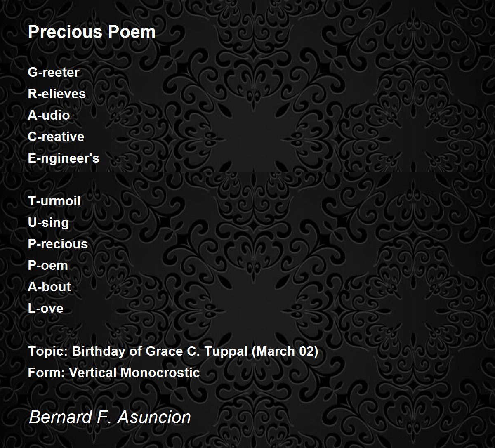Select the "G-reeter" line
Image resolution: width=495 pixels, height=448 pixels.
pos(54,72)
